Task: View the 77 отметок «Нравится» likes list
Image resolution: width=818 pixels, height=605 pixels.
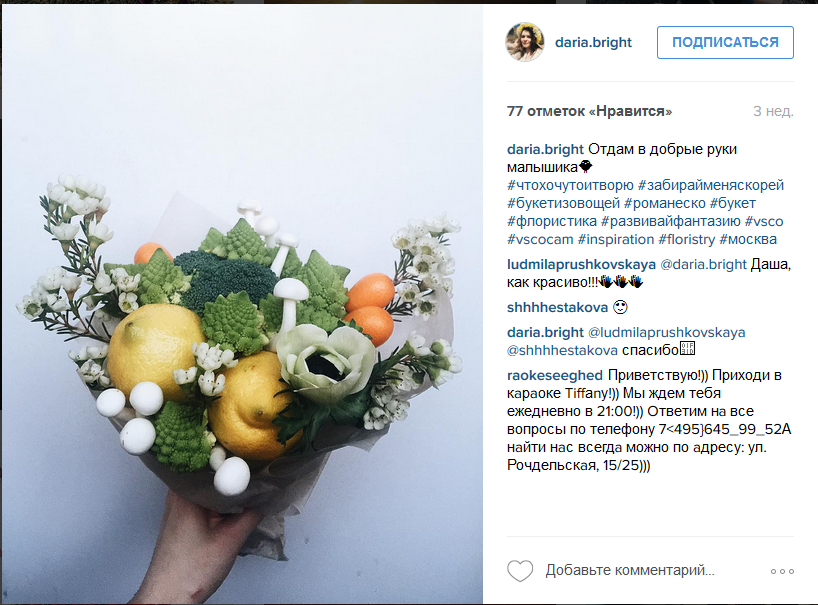Action: 590,111
